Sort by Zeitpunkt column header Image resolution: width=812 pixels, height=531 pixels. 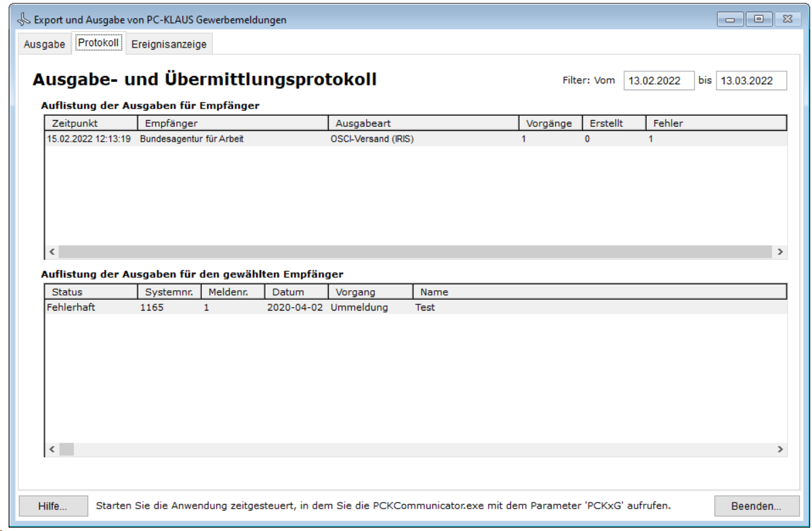click(x=92, y=123)
